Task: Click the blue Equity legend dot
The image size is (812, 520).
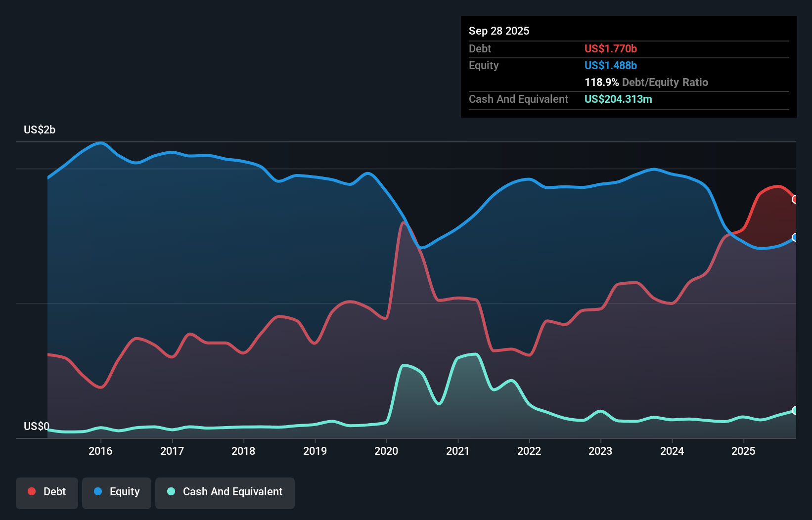Action: [98, 491]
